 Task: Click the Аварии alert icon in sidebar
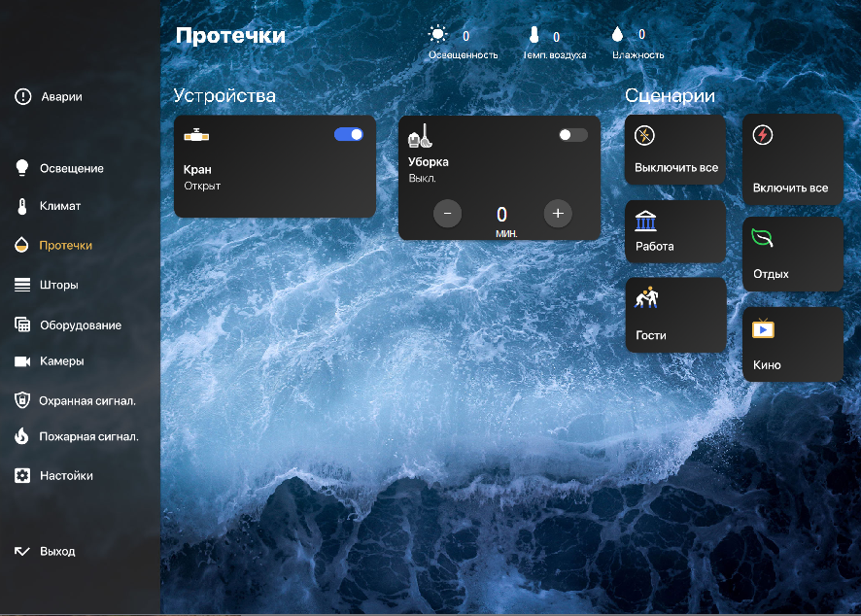pyautogui.click(x=23, y=96)
